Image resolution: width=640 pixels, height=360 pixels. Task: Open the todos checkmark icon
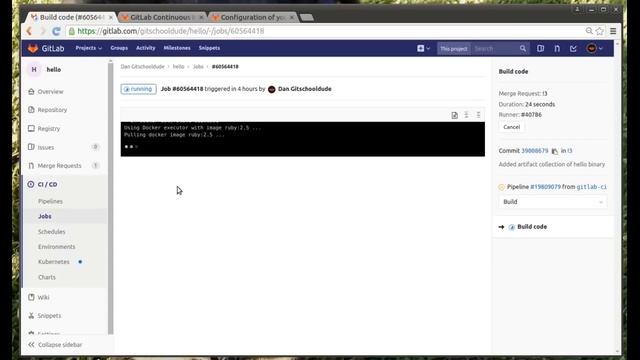coord(573,49)
